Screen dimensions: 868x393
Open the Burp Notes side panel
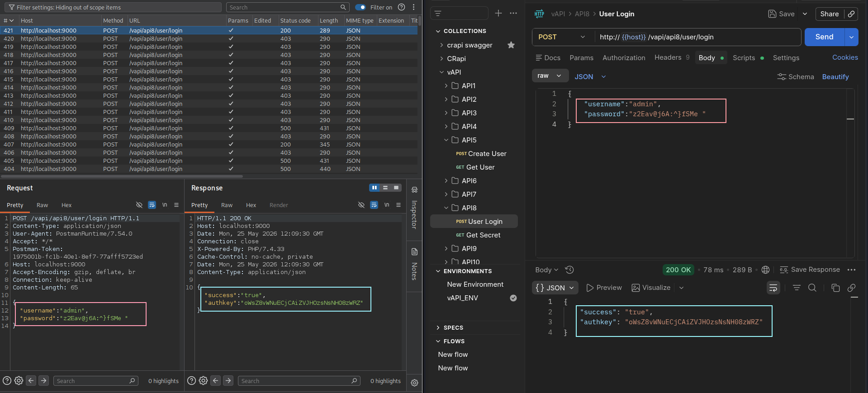[414, 265]
